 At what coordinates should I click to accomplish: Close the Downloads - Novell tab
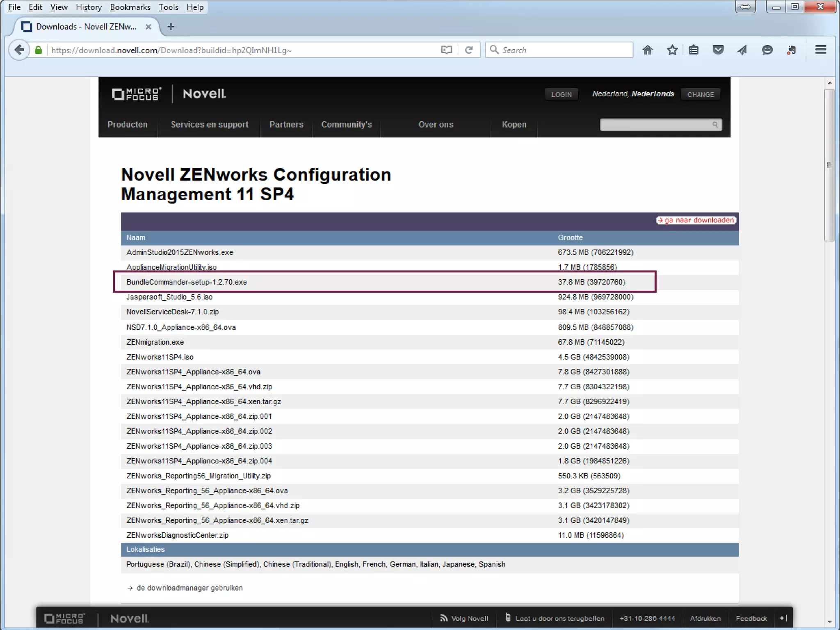[x=148, y=27]
